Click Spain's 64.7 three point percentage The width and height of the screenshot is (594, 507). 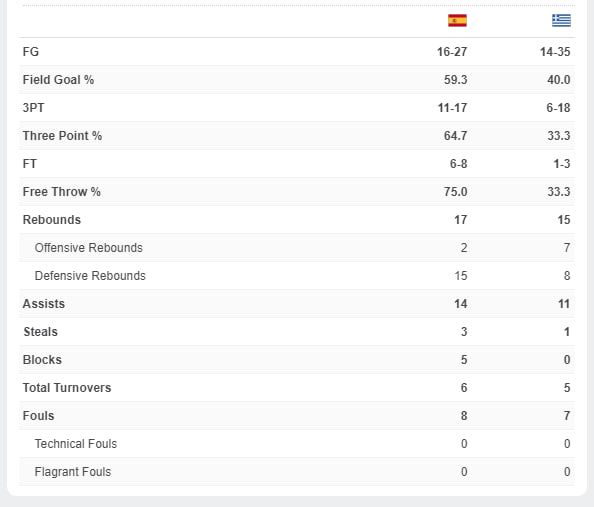[x=455, y=136]
